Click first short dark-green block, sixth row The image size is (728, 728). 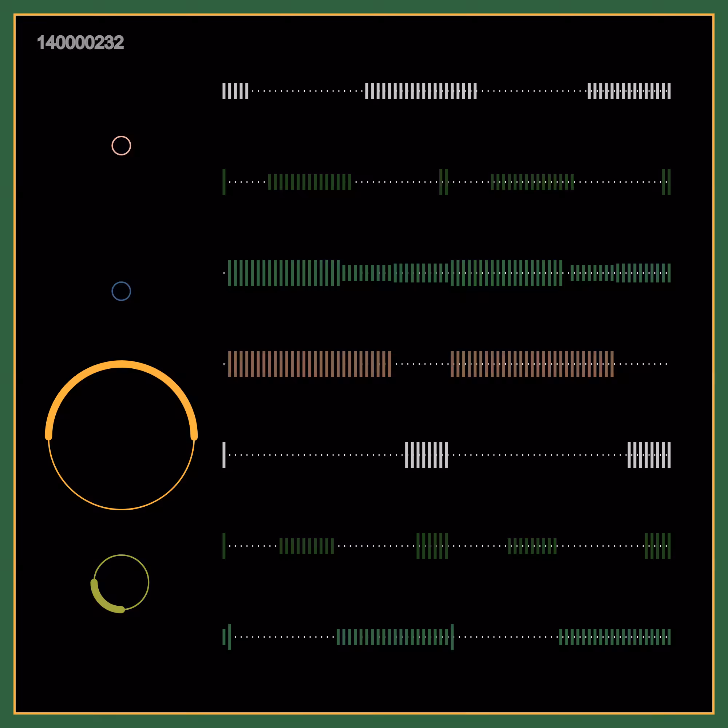307,546
